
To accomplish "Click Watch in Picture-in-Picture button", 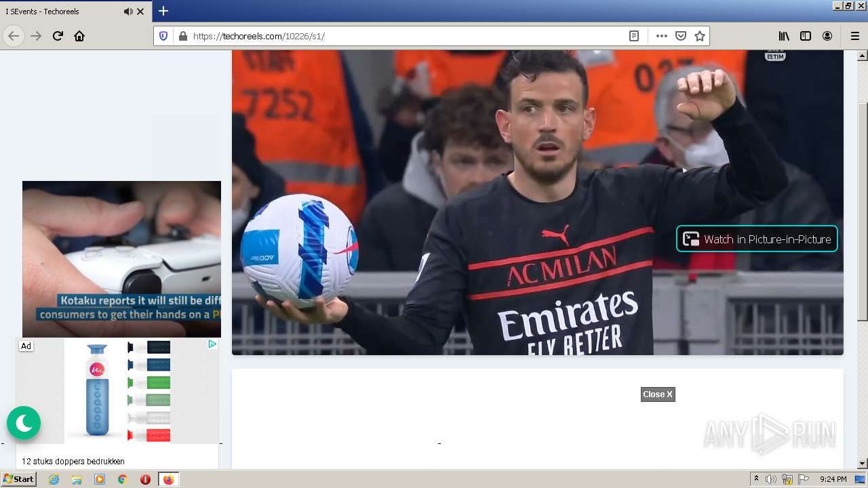I will [x=757, y=239].
